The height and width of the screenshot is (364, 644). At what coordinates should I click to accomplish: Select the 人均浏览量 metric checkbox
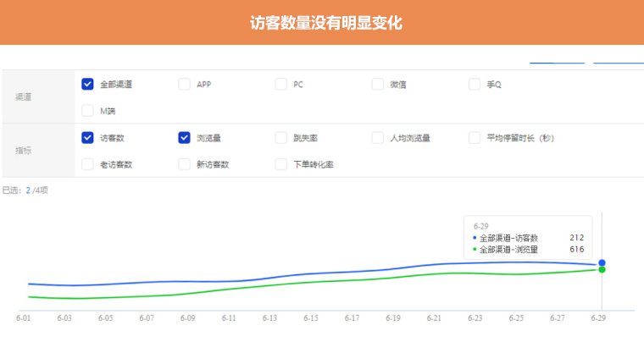coord(377,138)
